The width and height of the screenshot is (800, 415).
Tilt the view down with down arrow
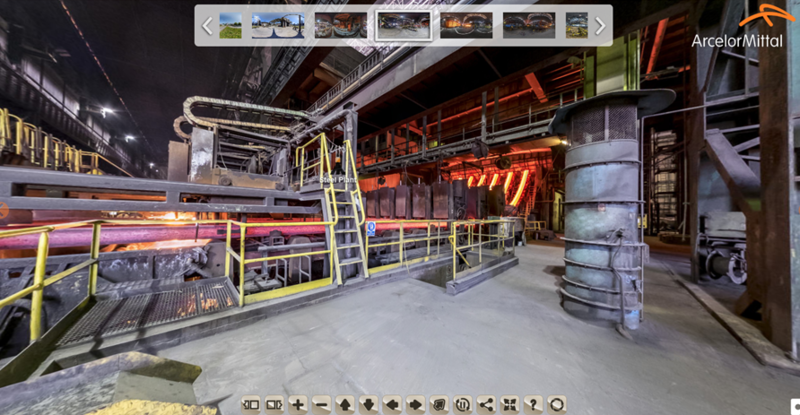(x=368, y=404)
